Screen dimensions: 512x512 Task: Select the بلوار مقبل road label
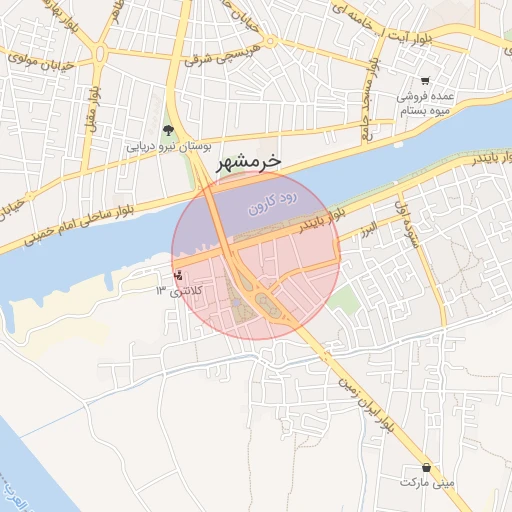coord(93,108)
